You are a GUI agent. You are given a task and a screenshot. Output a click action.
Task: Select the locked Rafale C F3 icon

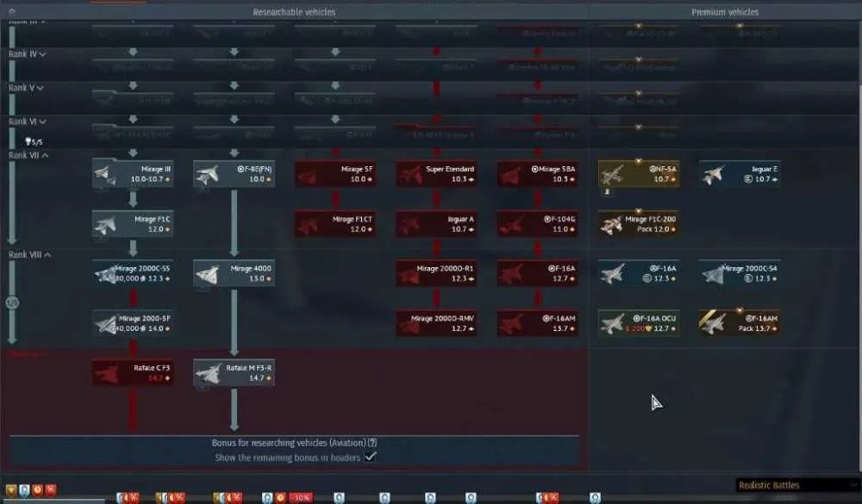[x=106, y=373]
